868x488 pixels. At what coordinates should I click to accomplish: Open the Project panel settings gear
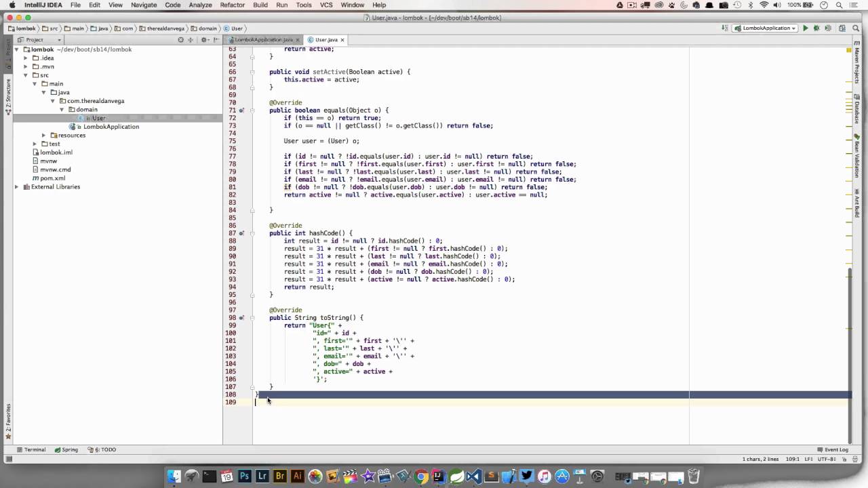pyautogui.click(x=205, y=39)
